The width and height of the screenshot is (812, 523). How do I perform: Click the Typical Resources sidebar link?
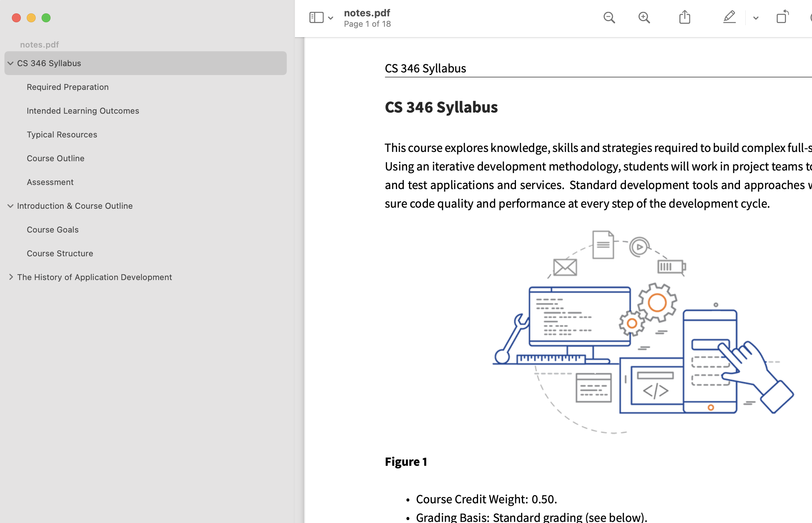pos(62,134)
